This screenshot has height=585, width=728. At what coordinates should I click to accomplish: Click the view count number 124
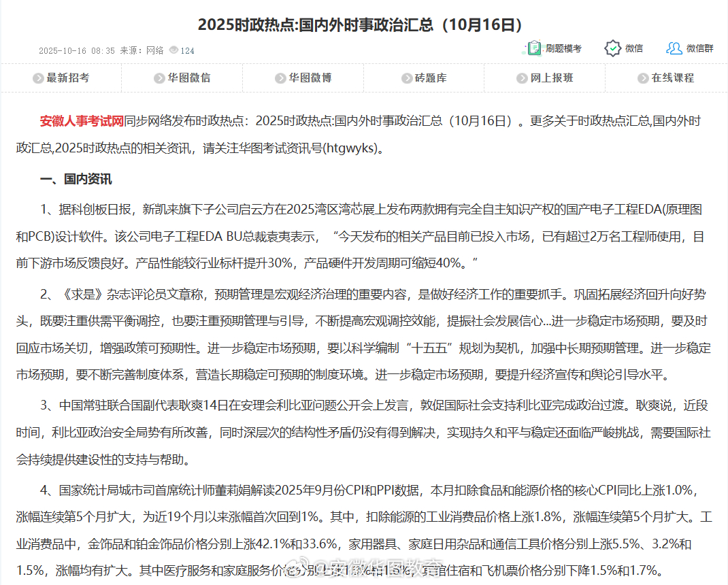(x=187, y=50)
